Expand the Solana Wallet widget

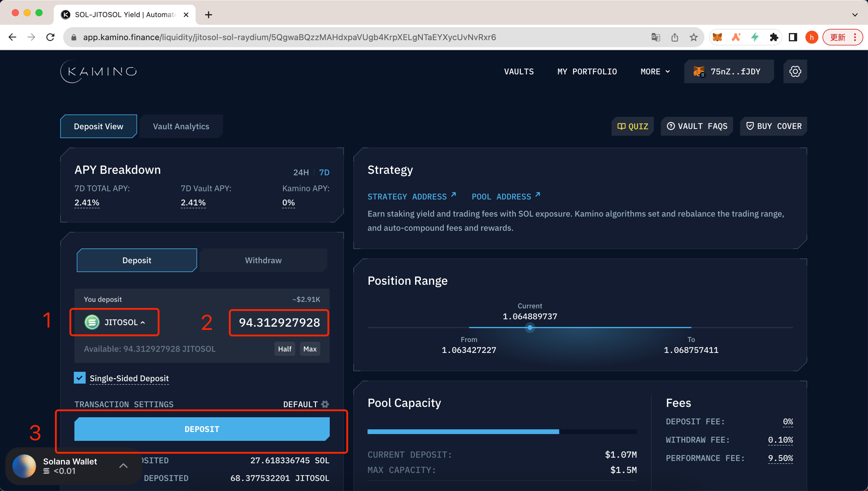[x=123, y=466]
